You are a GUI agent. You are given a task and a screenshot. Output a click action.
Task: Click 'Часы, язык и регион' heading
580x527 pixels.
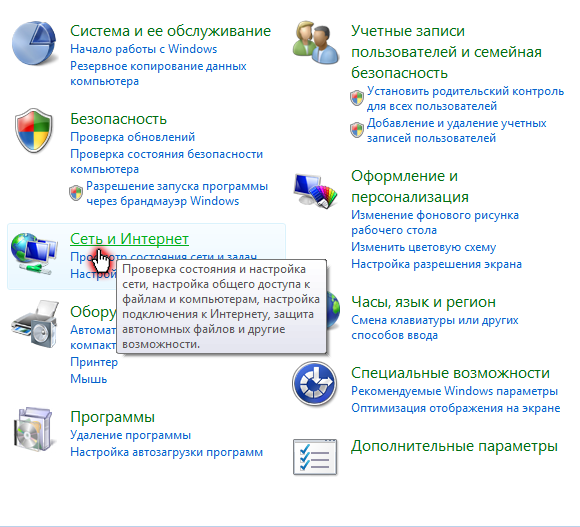(423, 302)
